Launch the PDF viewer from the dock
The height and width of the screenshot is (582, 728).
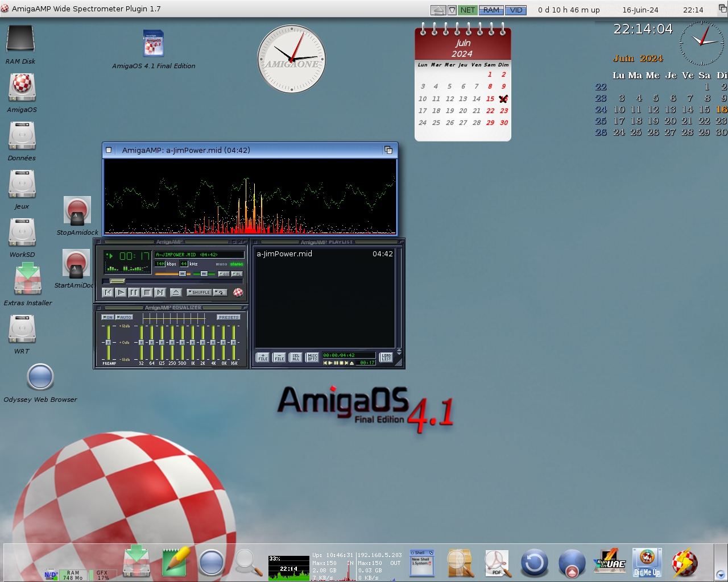tap(498, 564)
